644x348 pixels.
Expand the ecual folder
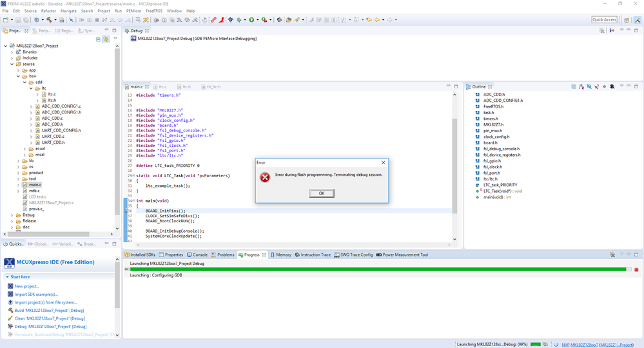[24, 149]
